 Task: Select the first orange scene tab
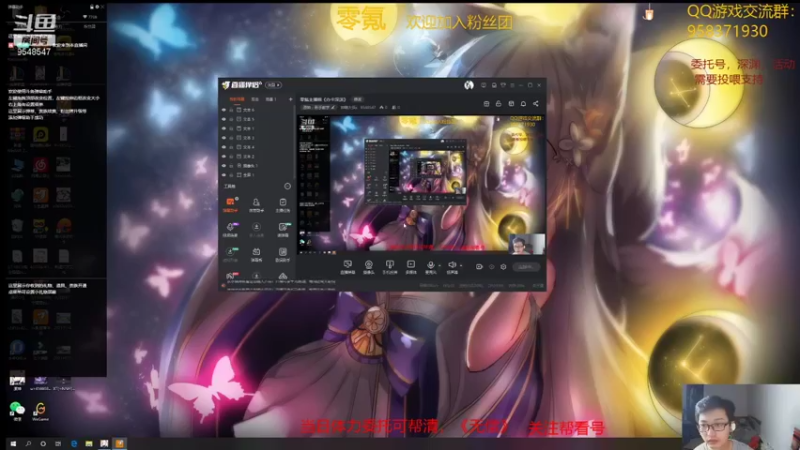(x=237, y=99)
